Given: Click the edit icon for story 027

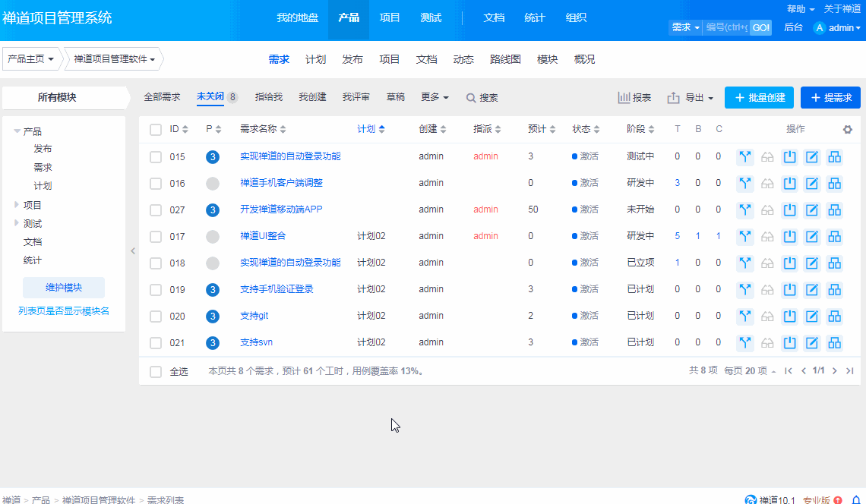Looking at the screenshot, I should tap(812, 209).
